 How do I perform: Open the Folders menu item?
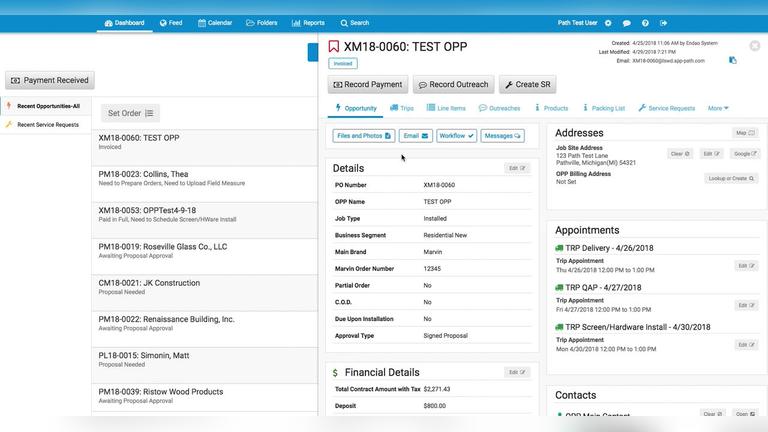pyautogui.click(x=262, y=23)
